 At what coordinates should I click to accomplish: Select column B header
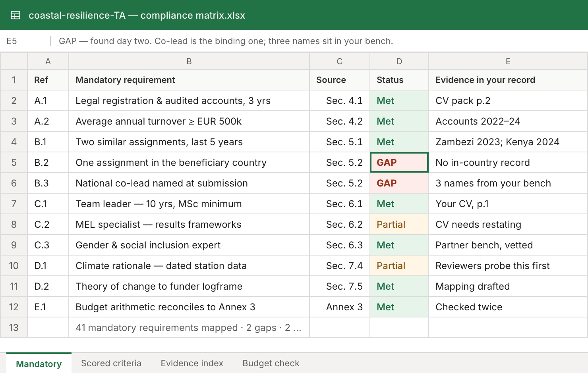189,62
